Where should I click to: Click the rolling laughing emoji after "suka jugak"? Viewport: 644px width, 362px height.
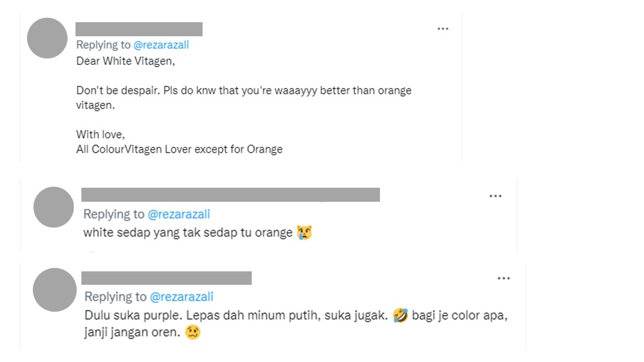point(401,316)
